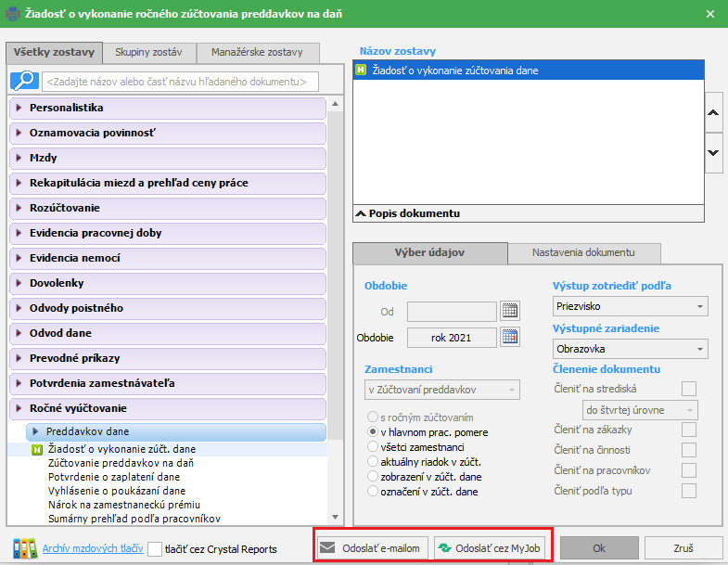Viewport: 728px width, 565px height.
Task: Expand Dovolenky category
Action: coord(167,284)
